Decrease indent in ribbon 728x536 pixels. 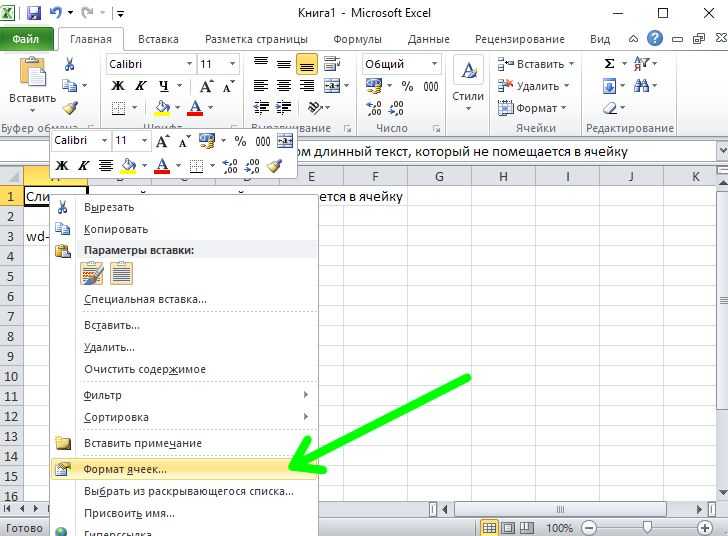tap(261, 108)
